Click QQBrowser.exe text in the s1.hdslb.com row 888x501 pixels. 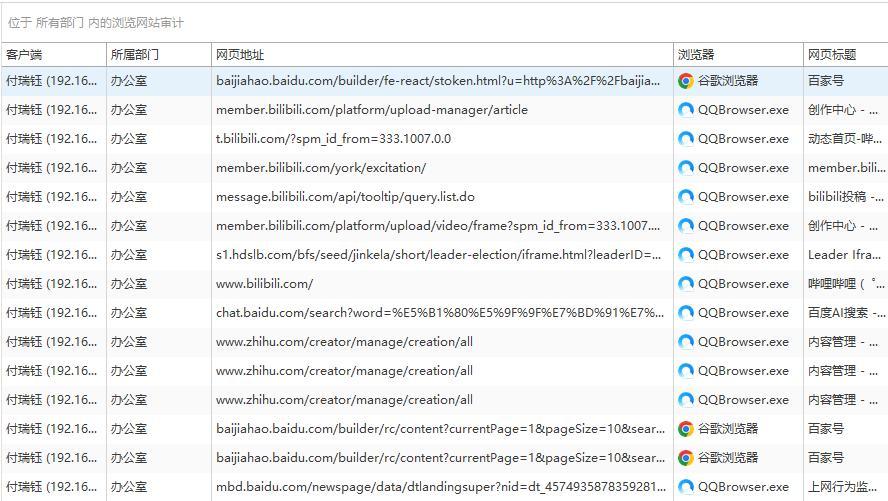coord(743,255)
